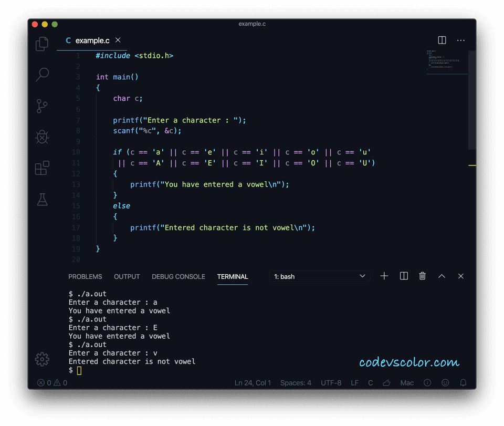Switch to the DEBUG CONSOLE tab
Image resolution: width=504 pixels, height=426 pixels.
coord(178,277)
